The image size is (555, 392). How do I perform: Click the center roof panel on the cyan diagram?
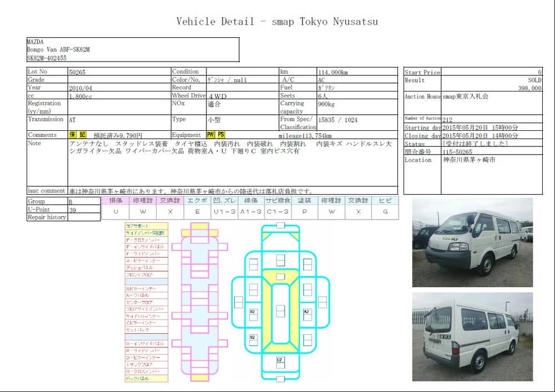[x=280, y=310]
